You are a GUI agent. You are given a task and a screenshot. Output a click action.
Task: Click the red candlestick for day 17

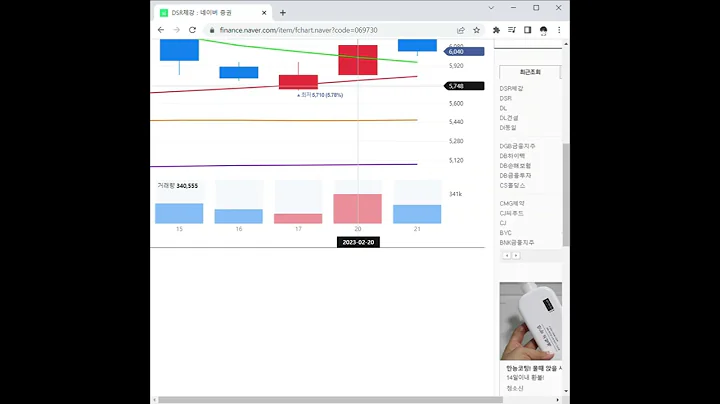tap(298, 82)
